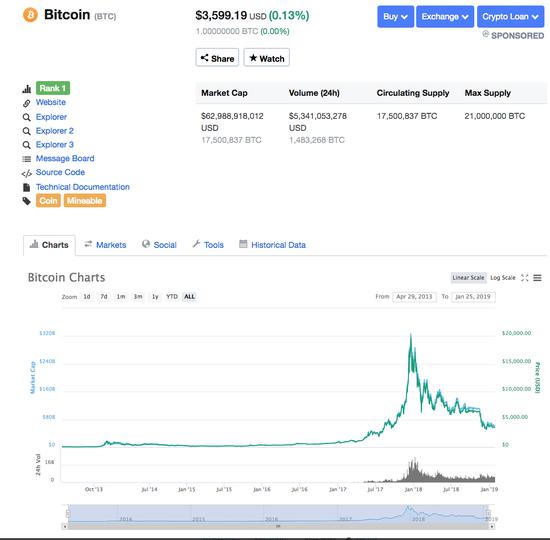Select Linear Scale chart mode
Viewport: 550px width, 540px height.
(468, 278)
